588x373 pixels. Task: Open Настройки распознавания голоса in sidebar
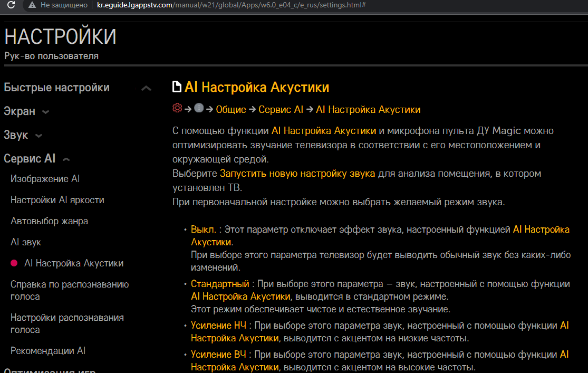pos(67,323)
